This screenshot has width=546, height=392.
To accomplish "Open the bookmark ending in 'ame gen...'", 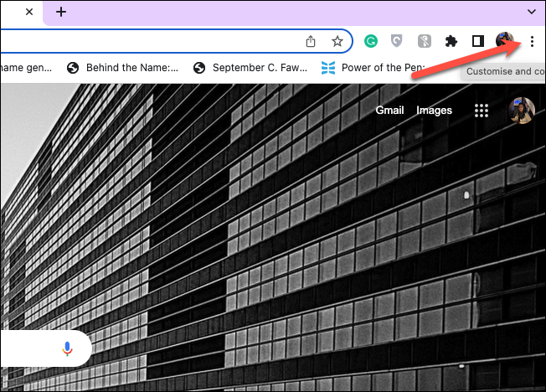I will [x=26, y=68].
